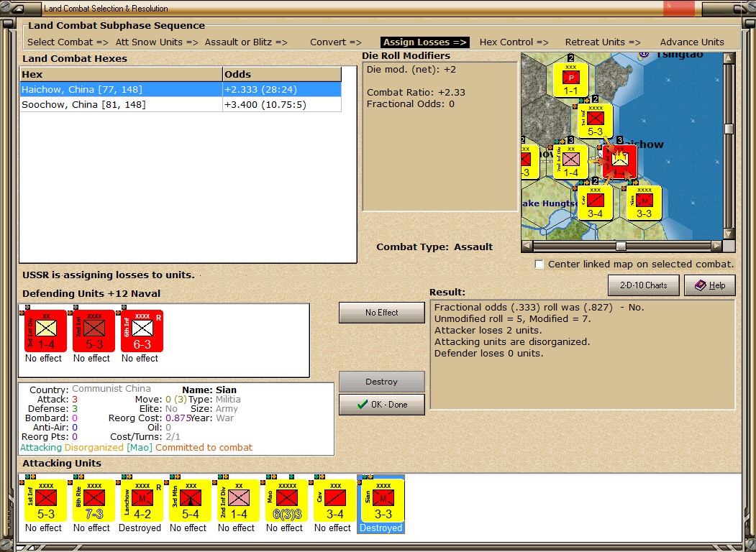Click the red Haichow defender stack on map
The image size is (756, 552).
click(620, 162)
